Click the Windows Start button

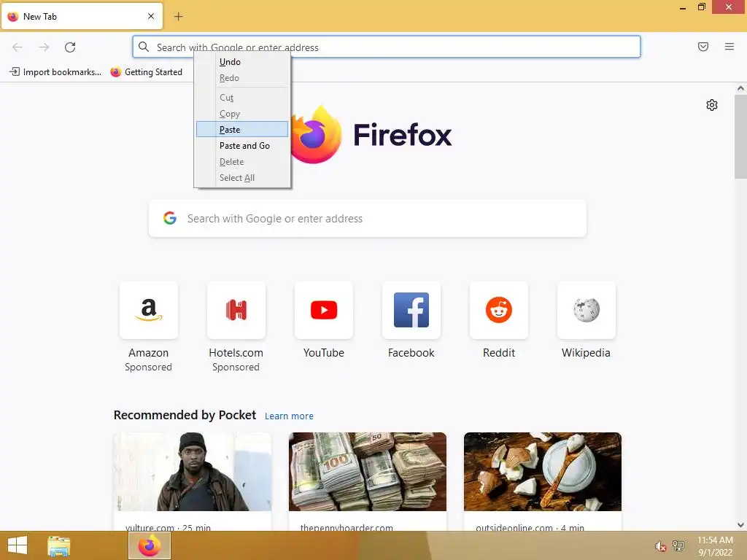(18, 545)
